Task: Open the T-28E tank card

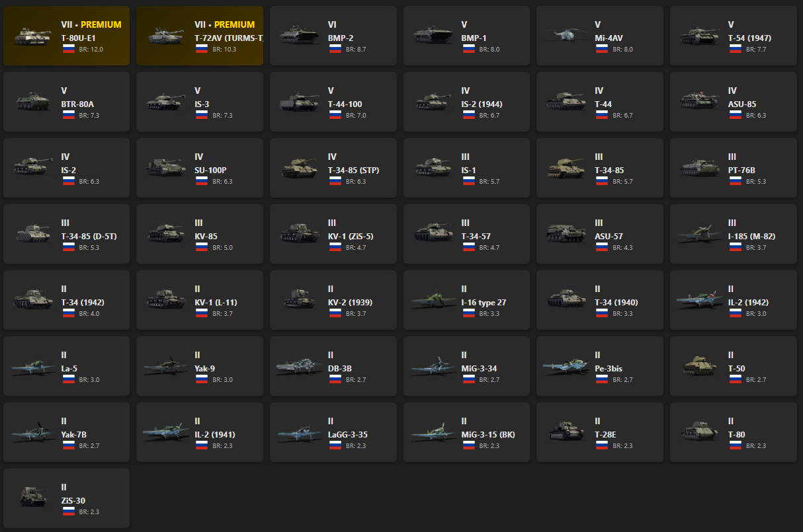Action: (x=600, y=432)
